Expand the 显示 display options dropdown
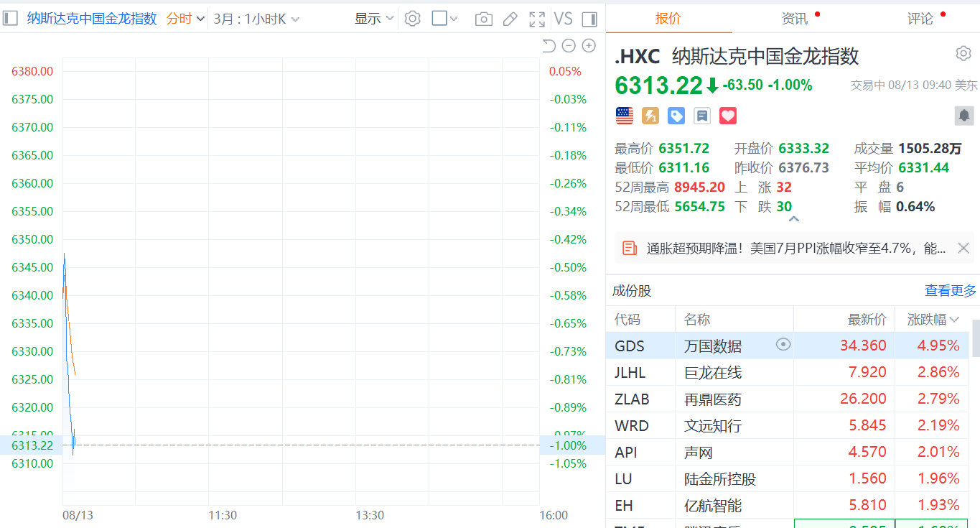This screenshot has height=528, width=980. 374,19
